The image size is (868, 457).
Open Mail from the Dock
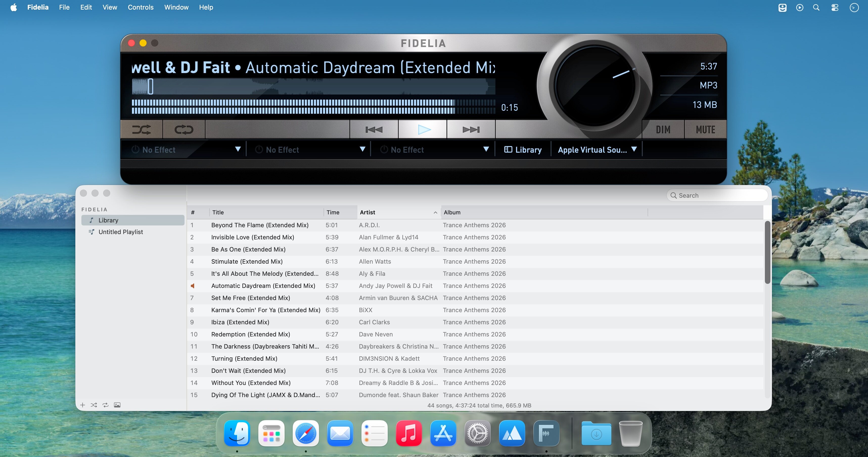coord(340,433)
